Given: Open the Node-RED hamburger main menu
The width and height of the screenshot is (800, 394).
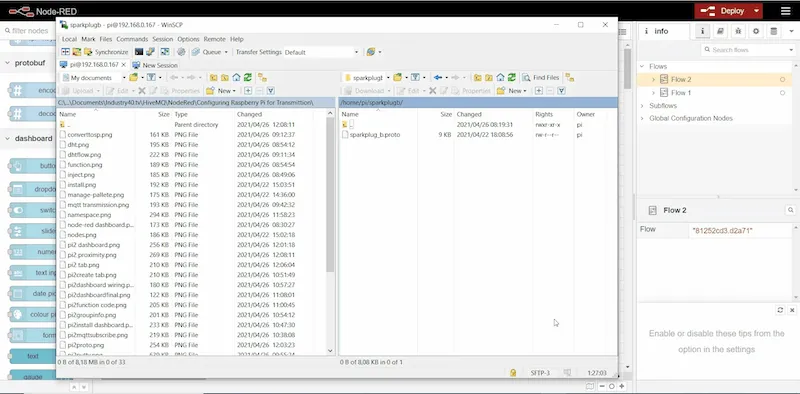Looking at the screenshot, I should click(785, 11).
